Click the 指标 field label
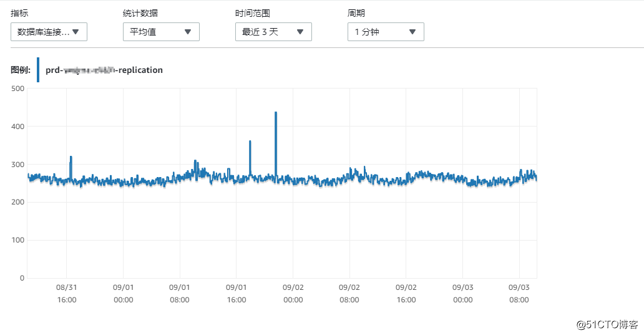The image size is (644, 336). pos(19,13)
